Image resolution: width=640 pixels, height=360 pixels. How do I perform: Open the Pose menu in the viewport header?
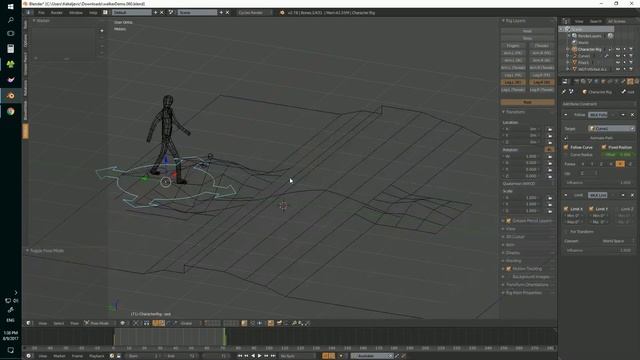pyautogui.click(x=74, y=323)
